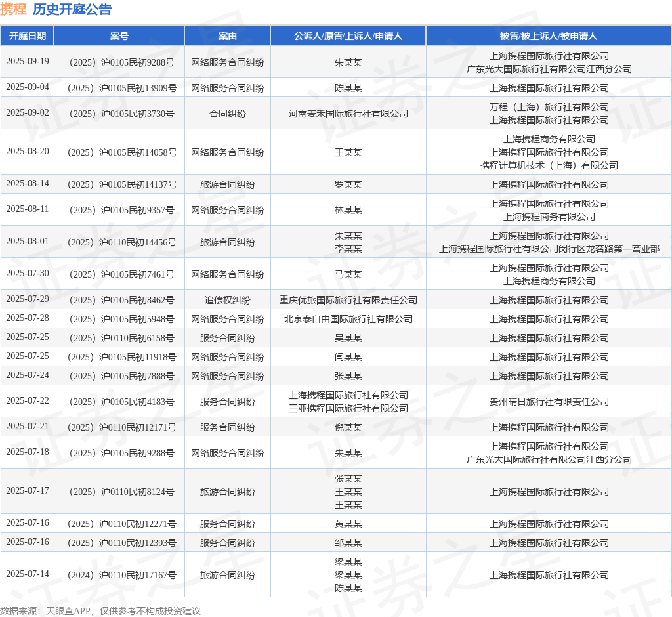Click the 开庭日期 column header

28,36
